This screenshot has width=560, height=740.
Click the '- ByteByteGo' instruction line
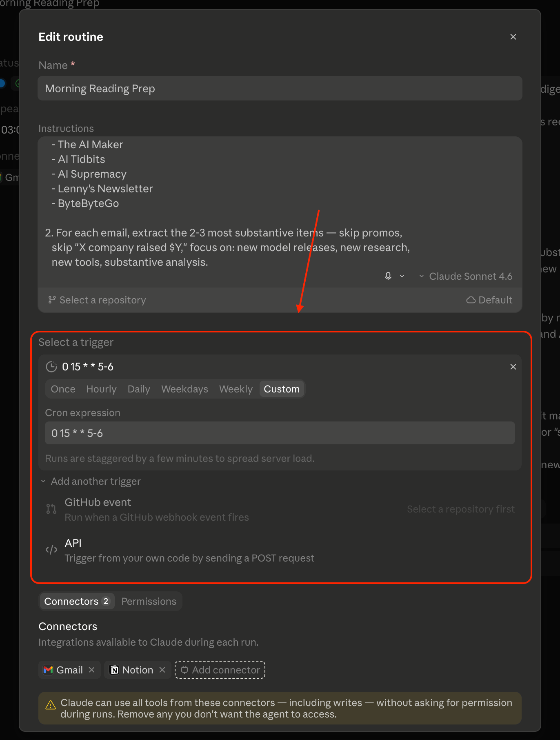tap(85, 203)
